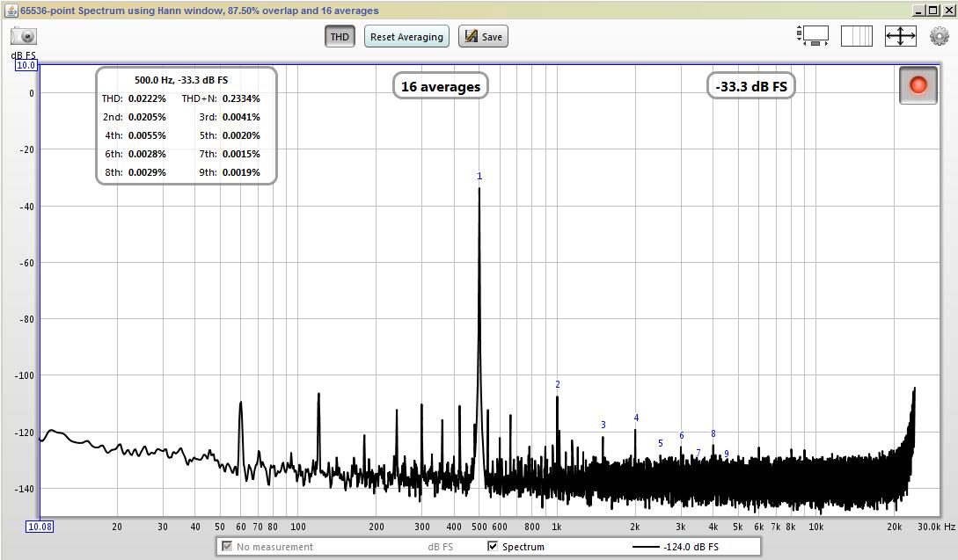Click the Reset Averaging button
Viewport: 958px width, 560px height.
406,37
